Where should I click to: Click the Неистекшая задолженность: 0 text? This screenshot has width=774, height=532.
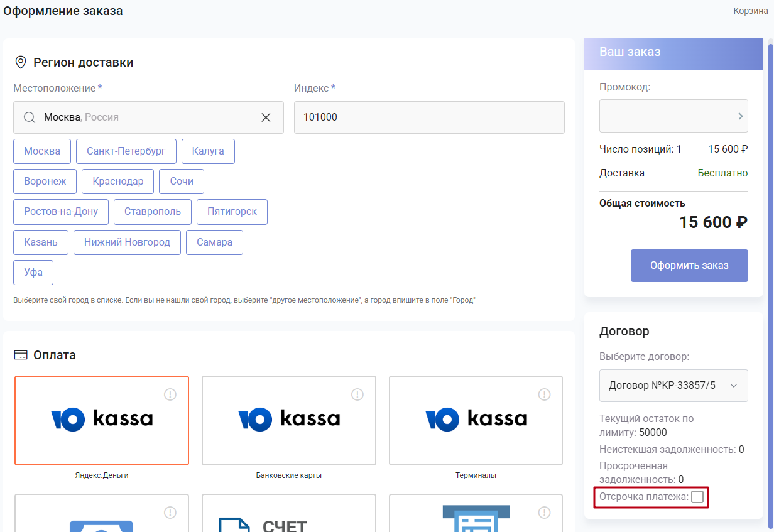[x=672, y=449]
